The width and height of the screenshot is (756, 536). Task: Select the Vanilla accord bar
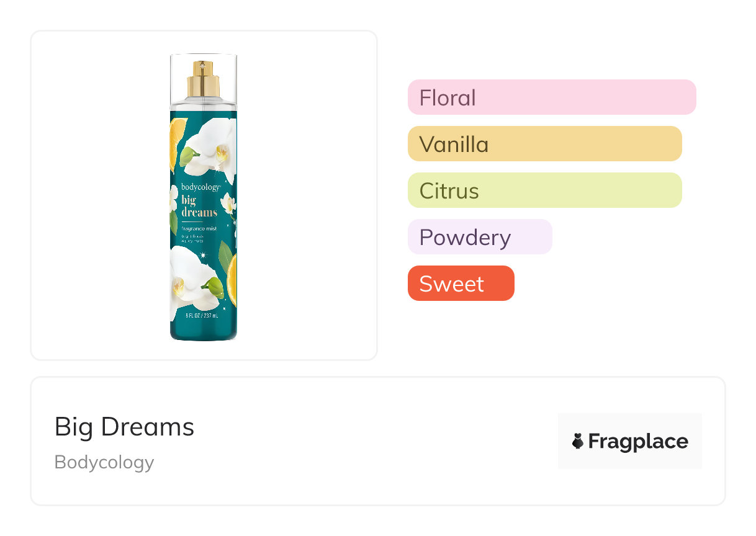point(544,144)
